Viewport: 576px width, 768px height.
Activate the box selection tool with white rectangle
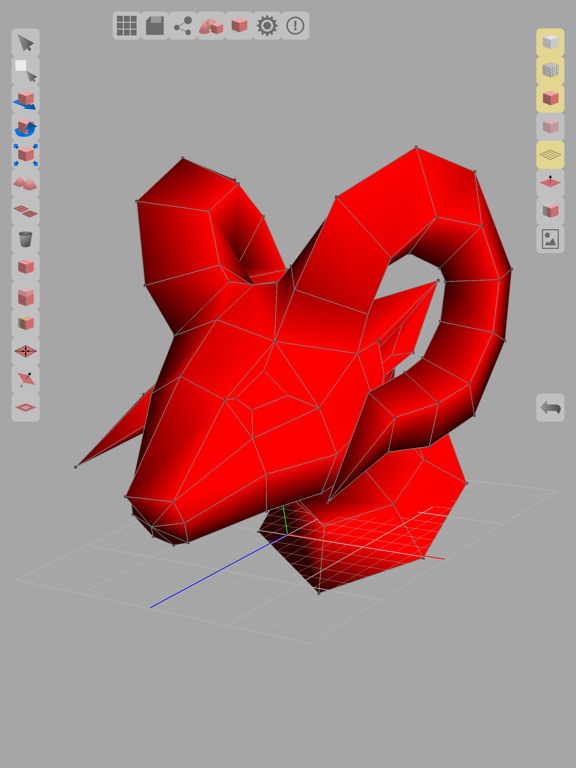pyautogui.click(x=25, y=71)
